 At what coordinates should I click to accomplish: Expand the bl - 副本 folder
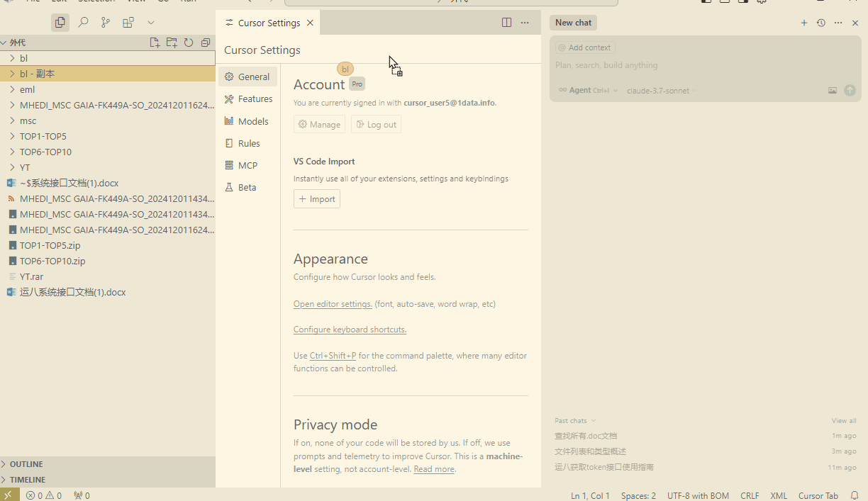[x=108, y=74]
